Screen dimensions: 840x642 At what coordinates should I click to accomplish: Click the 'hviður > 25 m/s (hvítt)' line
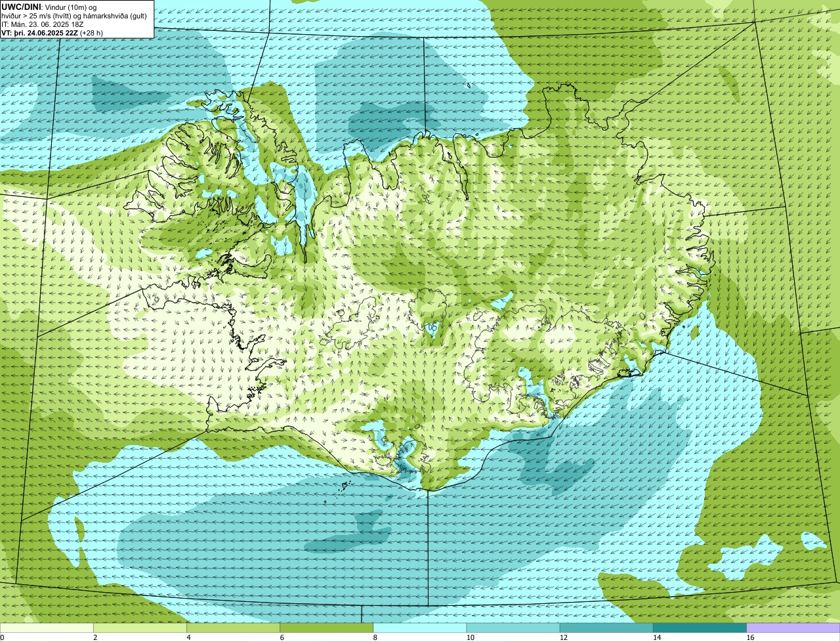coord(75,16)
